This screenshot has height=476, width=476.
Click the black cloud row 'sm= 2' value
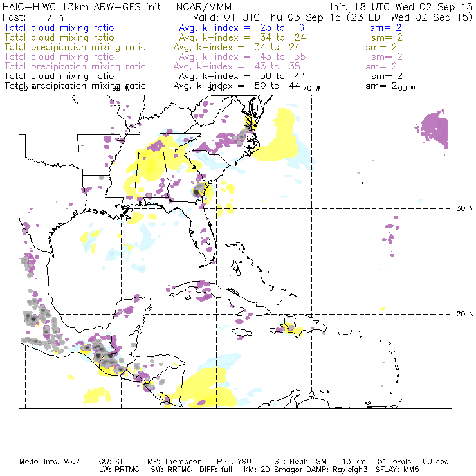point(387,76)
